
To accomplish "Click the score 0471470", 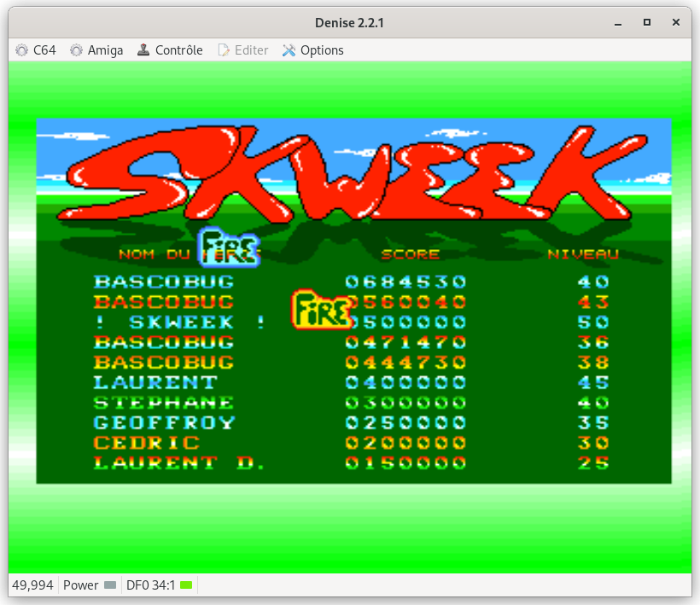I will [405, 342].
